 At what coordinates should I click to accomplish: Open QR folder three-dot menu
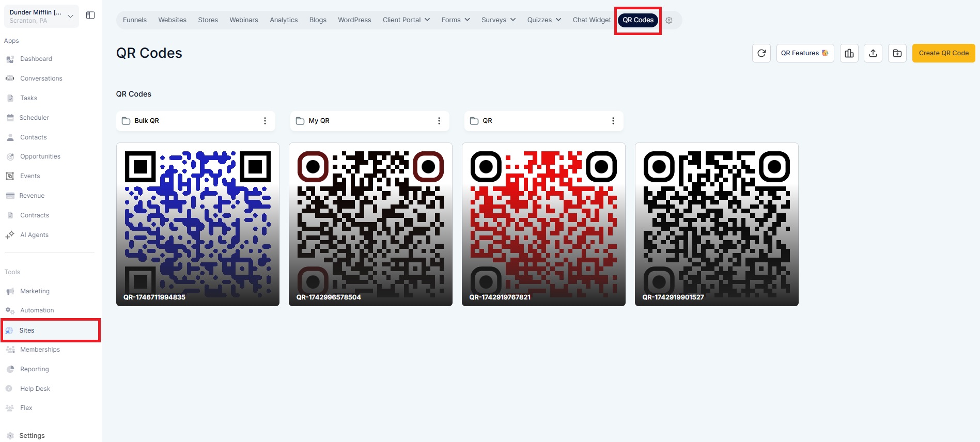tap(613, 121)
